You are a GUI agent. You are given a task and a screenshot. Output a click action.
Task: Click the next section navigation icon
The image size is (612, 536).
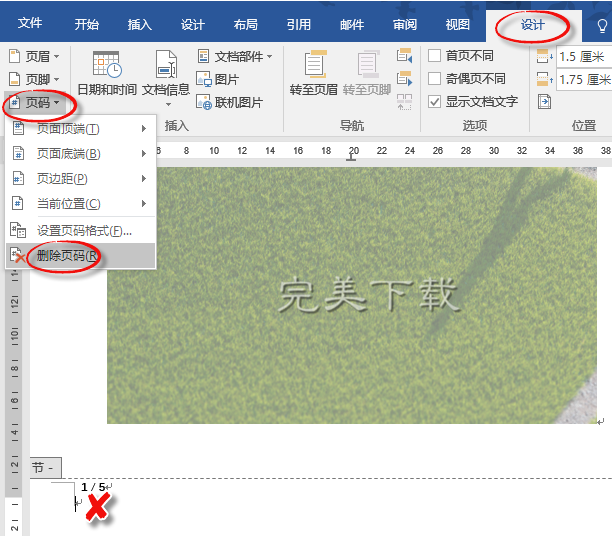coord(404,78)
